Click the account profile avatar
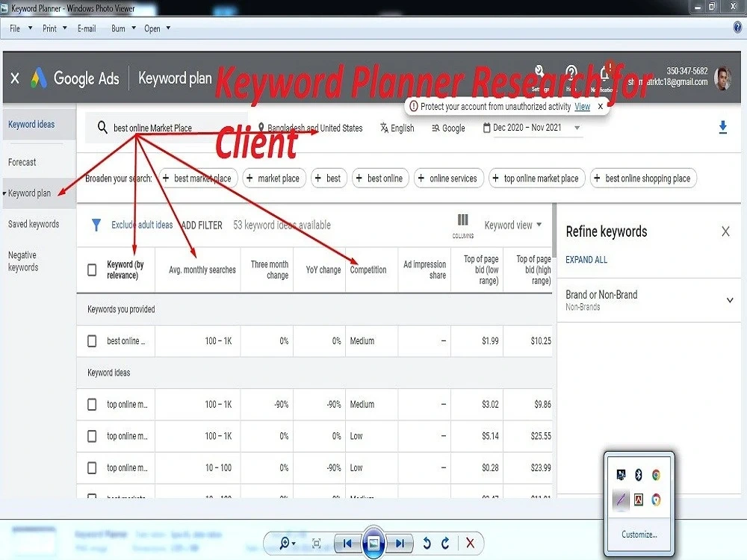This screenshot has height=560, width=747. coord(722,78)
